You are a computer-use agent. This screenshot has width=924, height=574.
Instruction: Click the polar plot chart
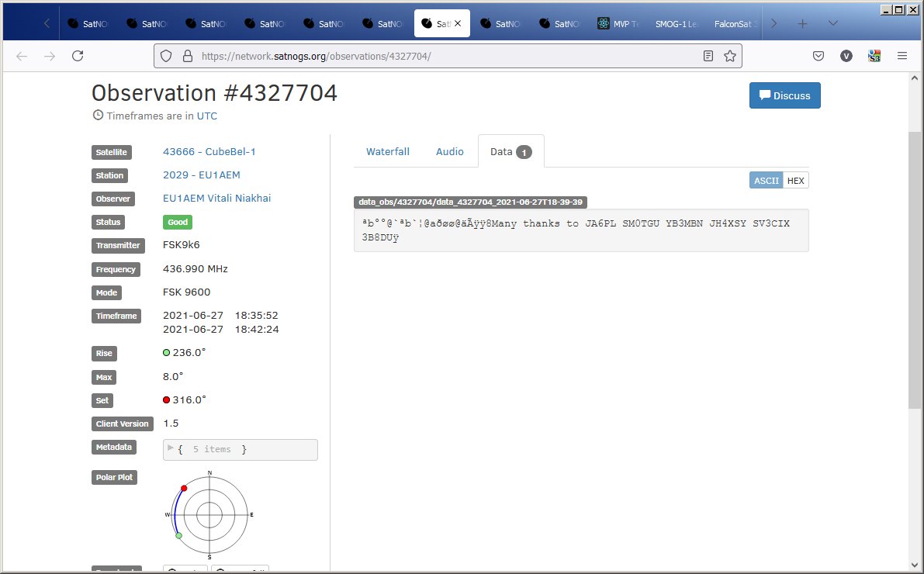[x=209, y=514]
